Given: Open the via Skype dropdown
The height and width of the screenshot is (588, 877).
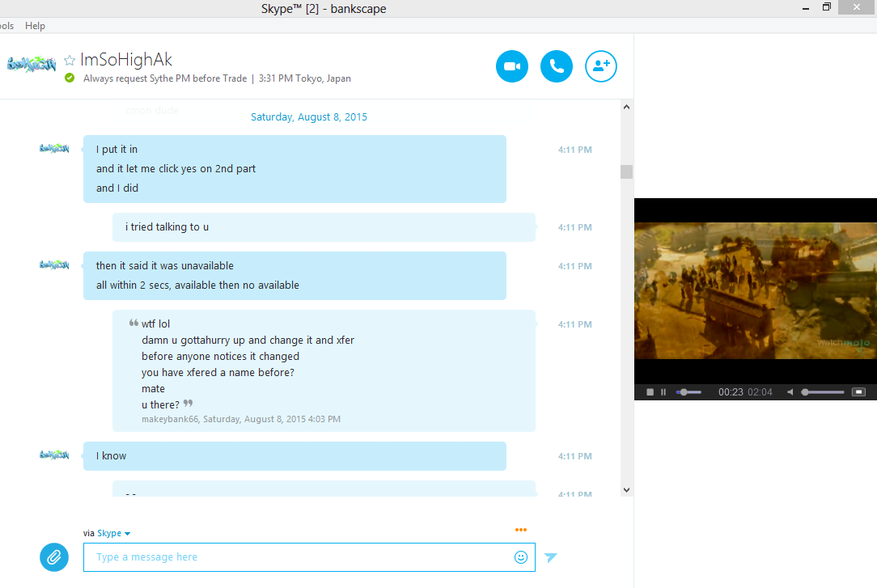Looking at the screenshot, I should (114, 533).
